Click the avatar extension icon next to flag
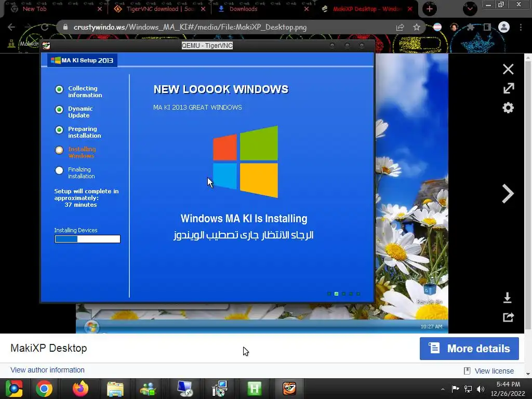Screen dimensions: 532x399 pyautogui.click(x=454, y=27)
